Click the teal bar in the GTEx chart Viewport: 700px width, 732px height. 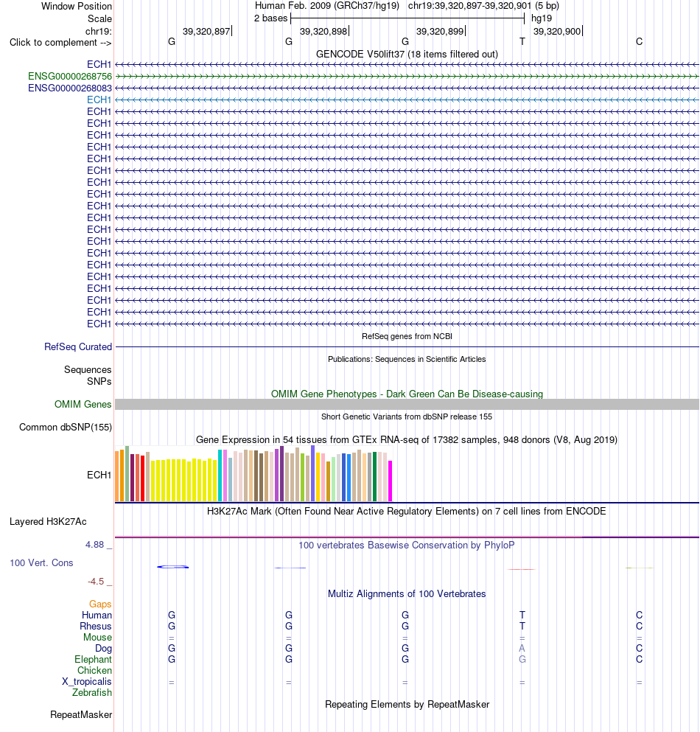[x=220, y=475]
